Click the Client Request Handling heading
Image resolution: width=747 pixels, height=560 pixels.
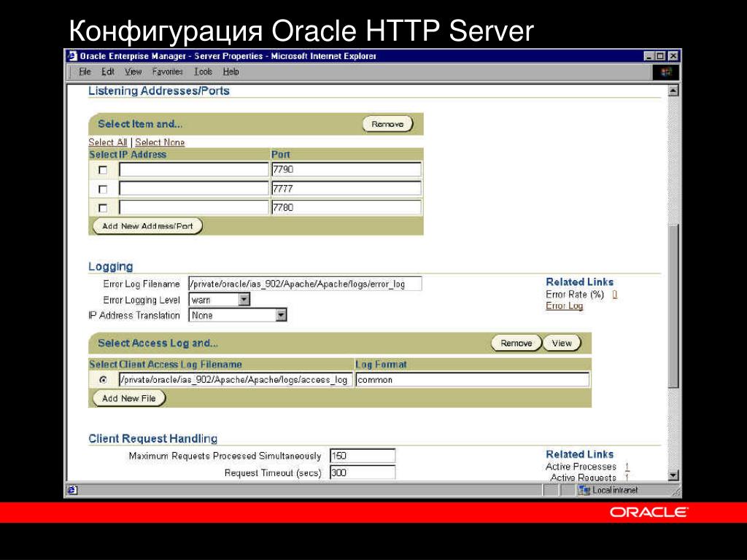coord(153,438)
